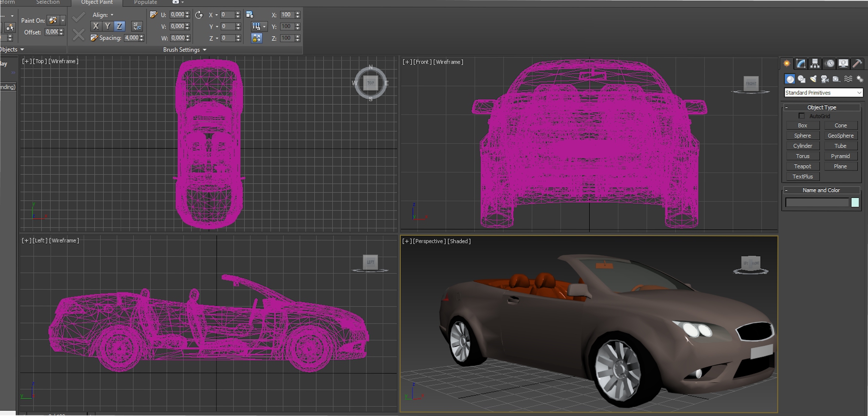
Task: Select the Shapes category icon
Action: click(801, 79)
